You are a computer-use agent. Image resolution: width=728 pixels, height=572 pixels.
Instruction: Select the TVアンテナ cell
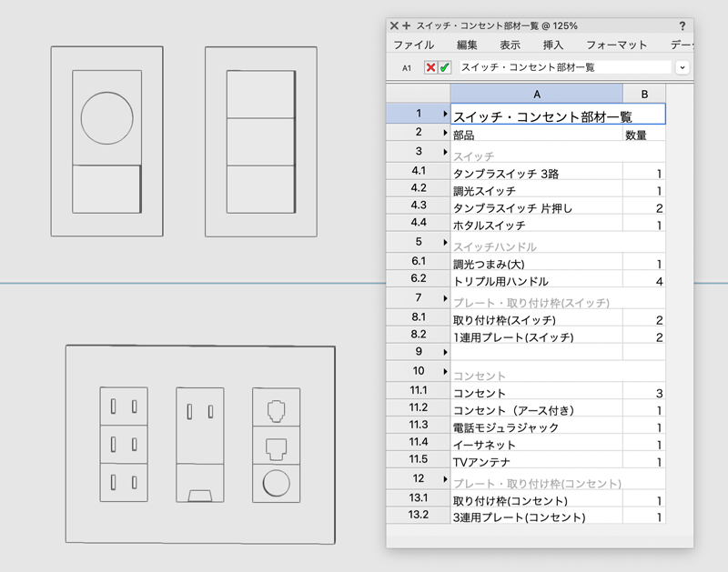point(536,460)
